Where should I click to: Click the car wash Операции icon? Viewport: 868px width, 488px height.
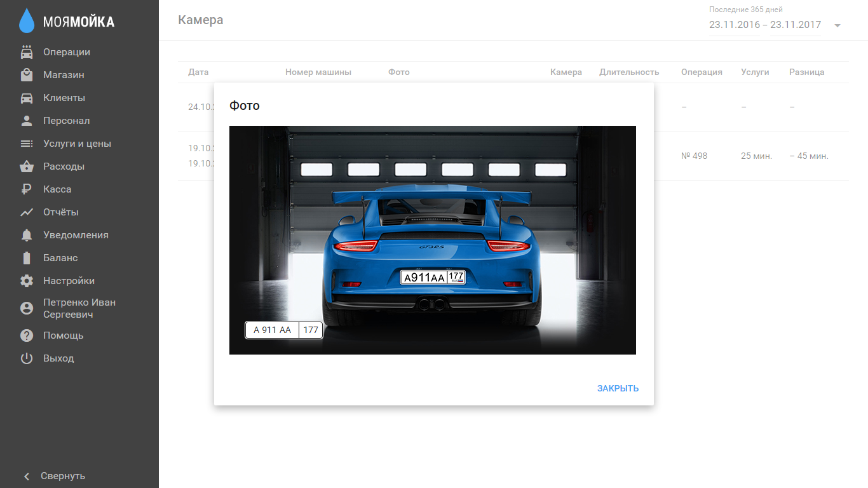click(27, 52)
